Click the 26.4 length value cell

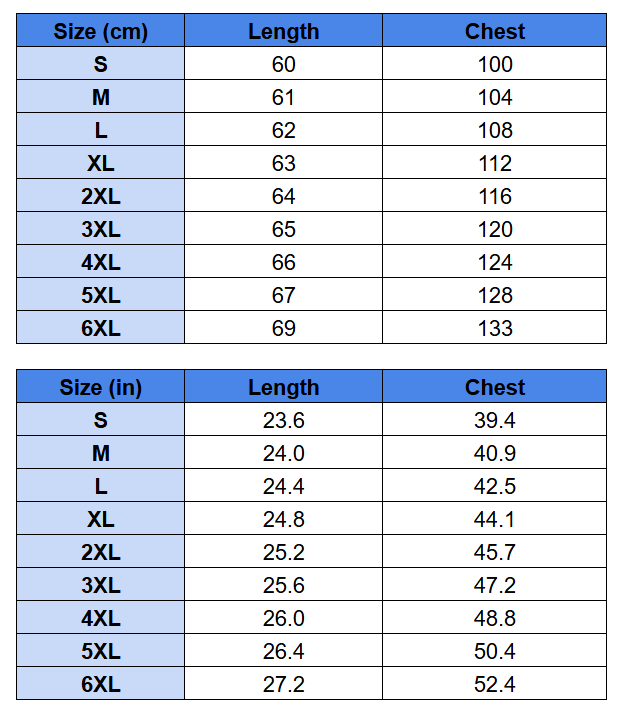(x=283, y=651)
